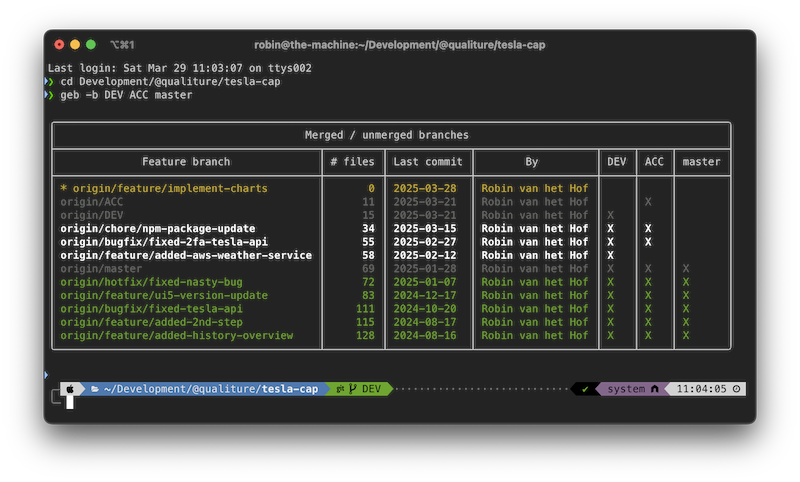
Task: Select origin/bugfix/fixed-2fa-tesla-api branch
Action: pyautogui.click(x=164, y=242)
